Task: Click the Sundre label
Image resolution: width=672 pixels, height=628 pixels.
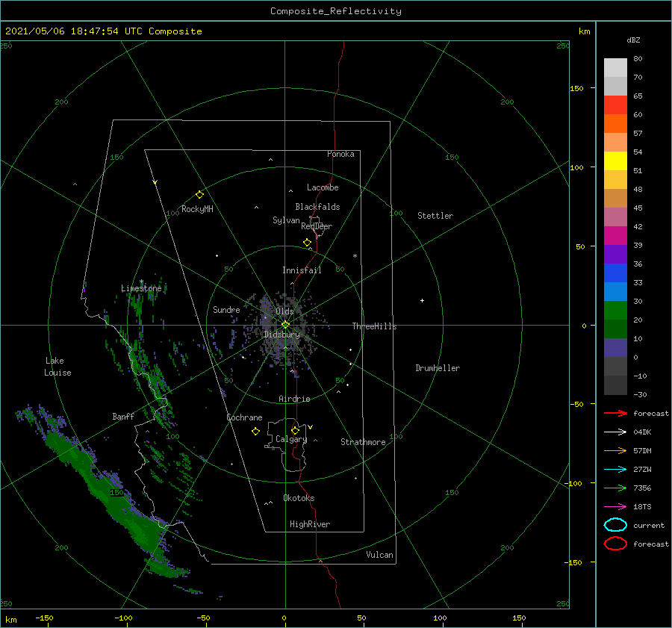Action: tap(226, 309)
